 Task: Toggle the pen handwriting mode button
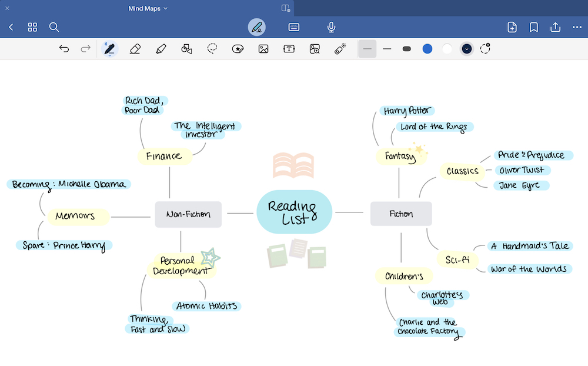(256, 27)
